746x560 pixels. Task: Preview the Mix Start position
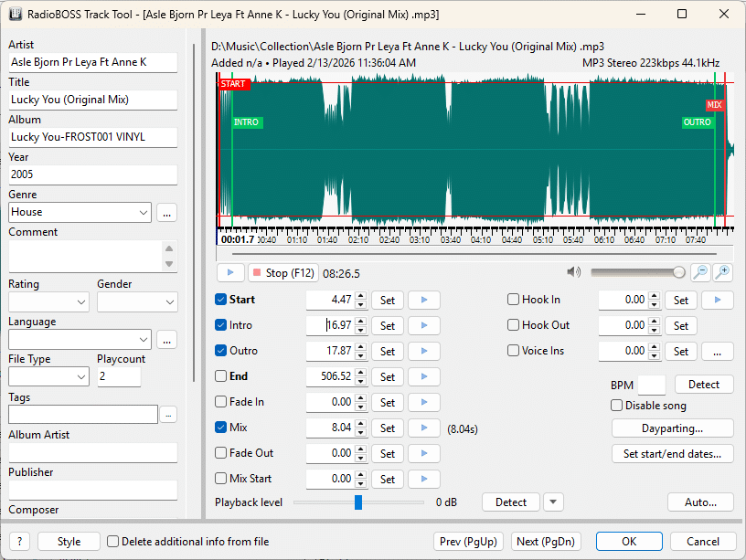click(424, 480)
